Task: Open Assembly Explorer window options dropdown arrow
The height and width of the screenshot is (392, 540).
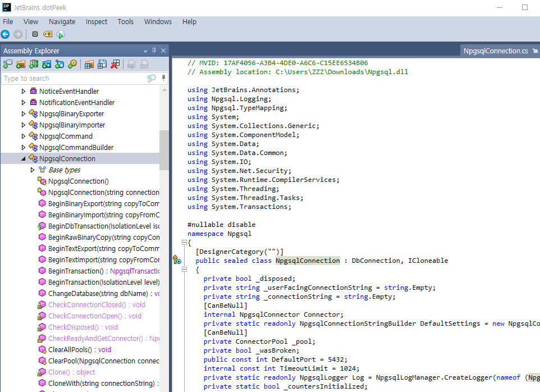Action: (145, 51)
